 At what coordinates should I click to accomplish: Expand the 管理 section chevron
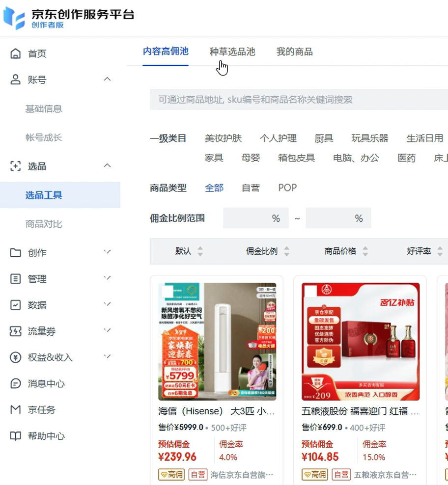[107, 278]
